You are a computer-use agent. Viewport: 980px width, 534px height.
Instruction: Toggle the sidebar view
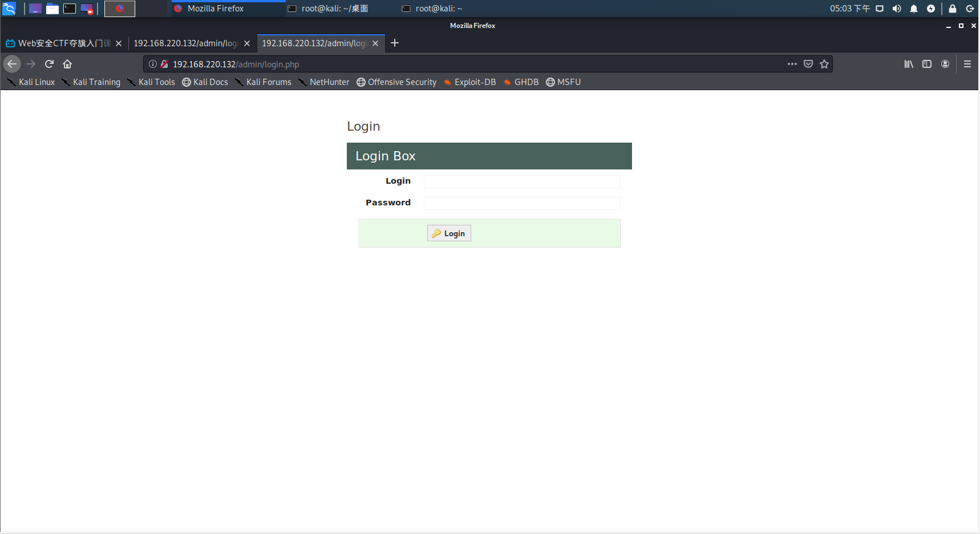927,64
